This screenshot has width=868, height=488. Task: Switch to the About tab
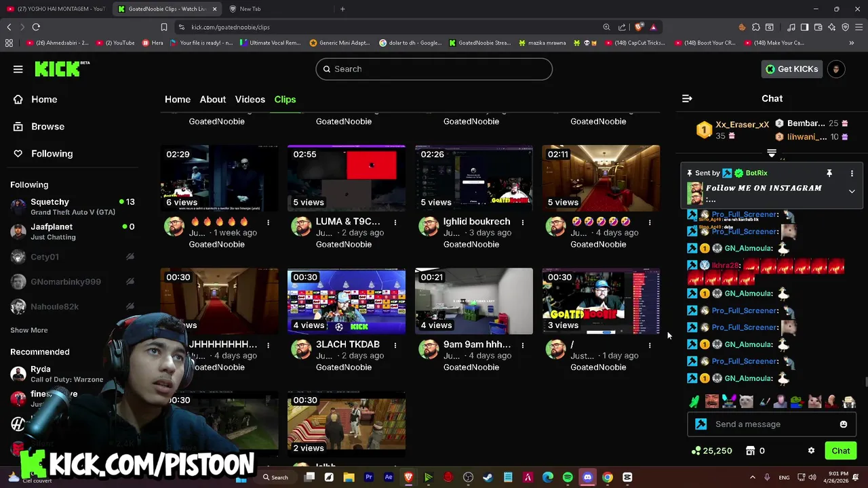pos(213,99)
